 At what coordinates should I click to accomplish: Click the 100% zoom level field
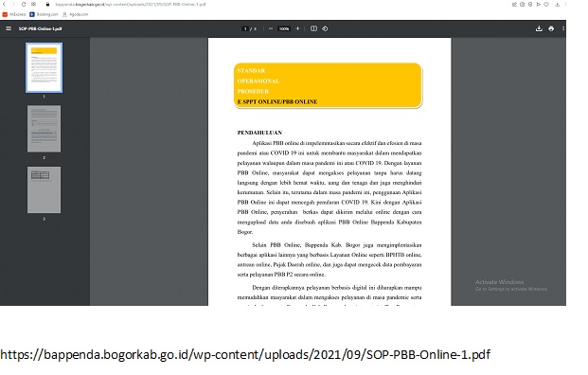click(x=284, y=28)
